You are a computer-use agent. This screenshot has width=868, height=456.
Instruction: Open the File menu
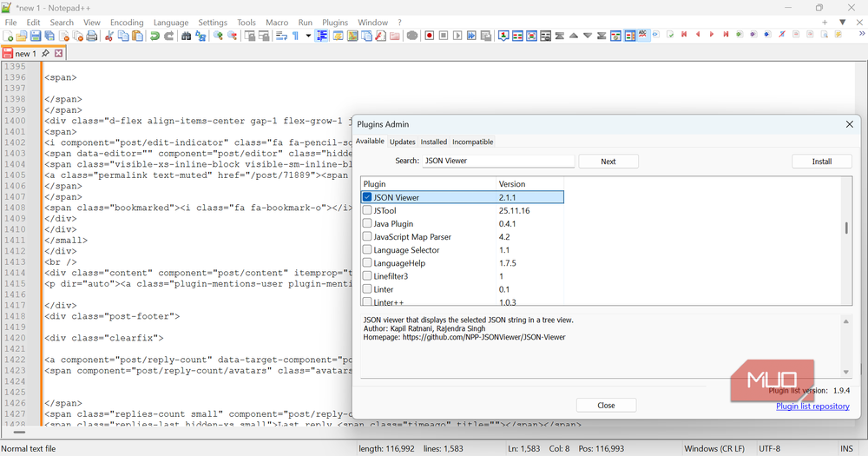11,23
